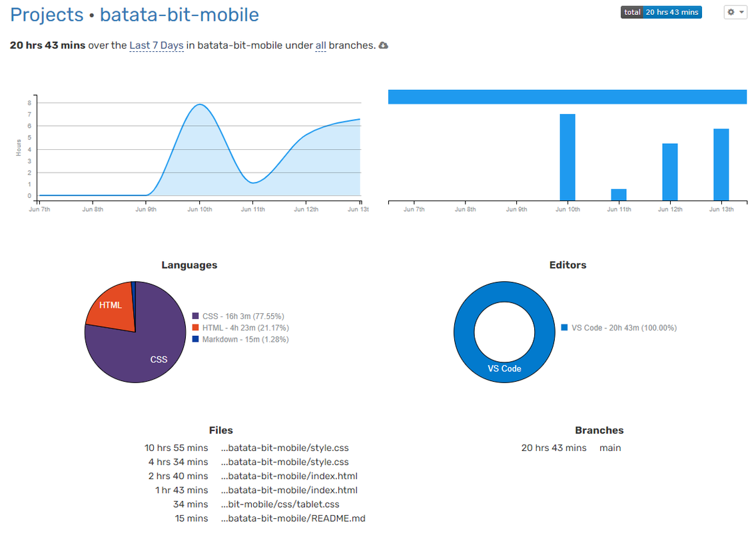Viewport: 756px width, 533px height.
Task: Click the Branches section heading
Action: tap(599, 430)
